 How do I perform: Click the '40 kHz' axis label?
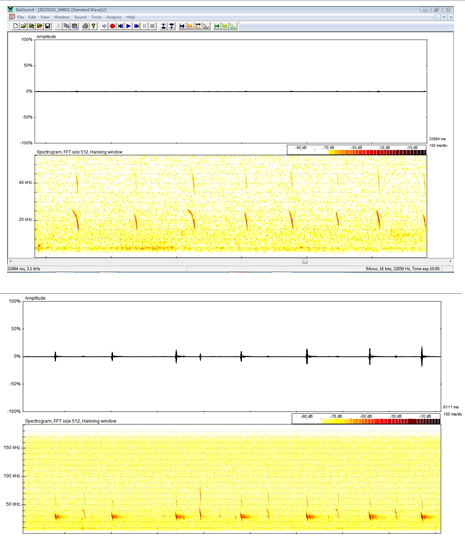point(25,183)
